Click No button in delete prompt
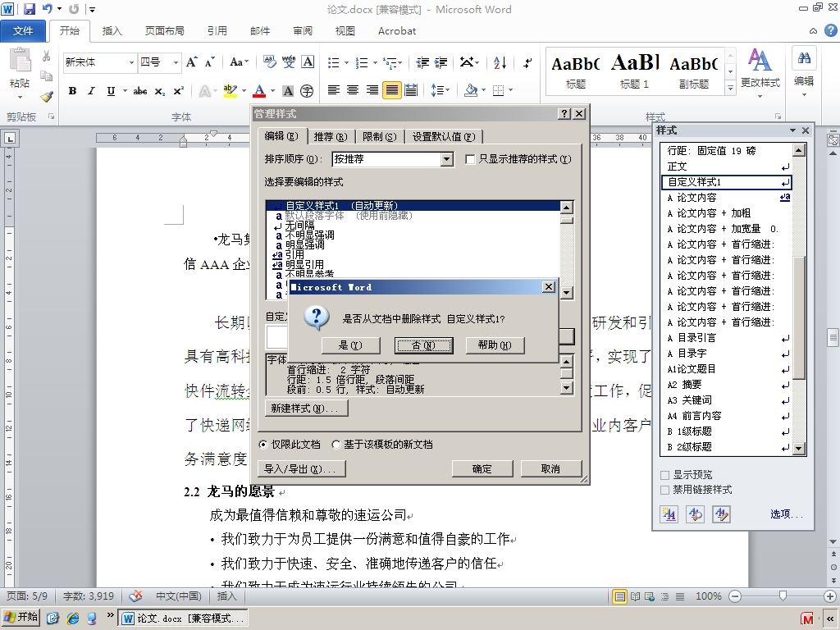 tap(423, 345)
